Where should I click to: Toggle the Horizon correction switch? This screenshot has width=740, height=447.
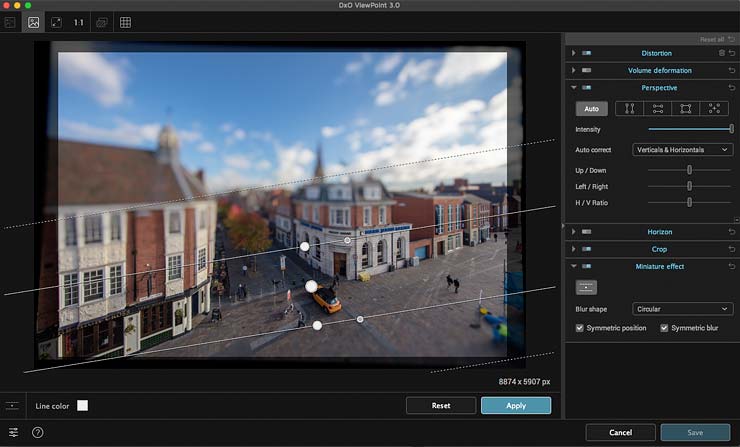click(587, 232)
